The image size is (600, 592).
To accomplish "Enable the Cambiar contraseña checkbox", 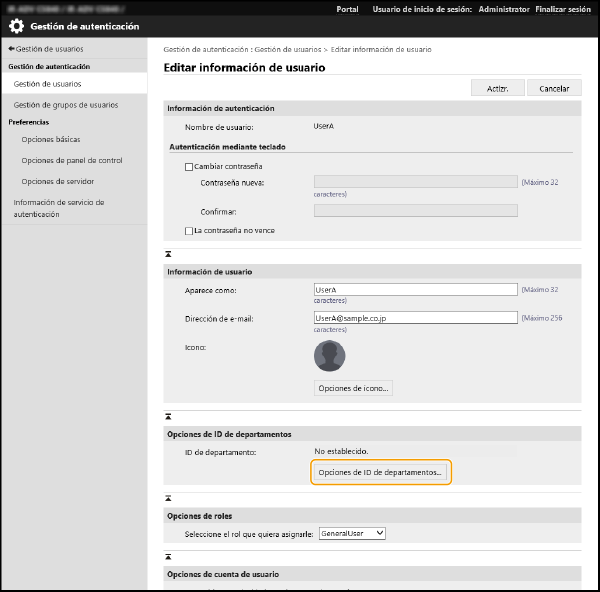I will pos(189,166).
